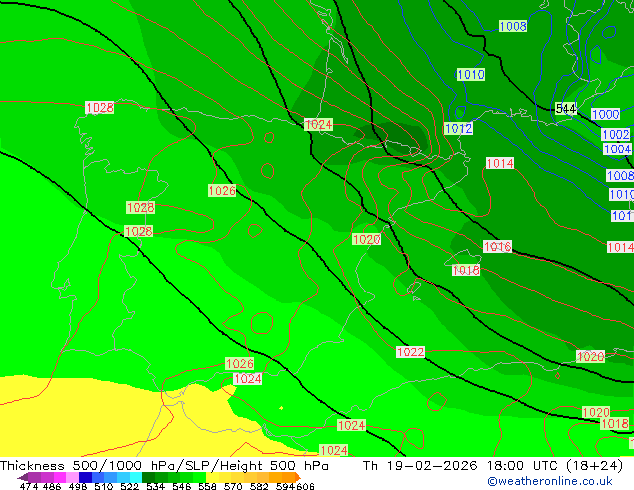Click the legend value 582
The image size is (634, 490).
(259, 486)
